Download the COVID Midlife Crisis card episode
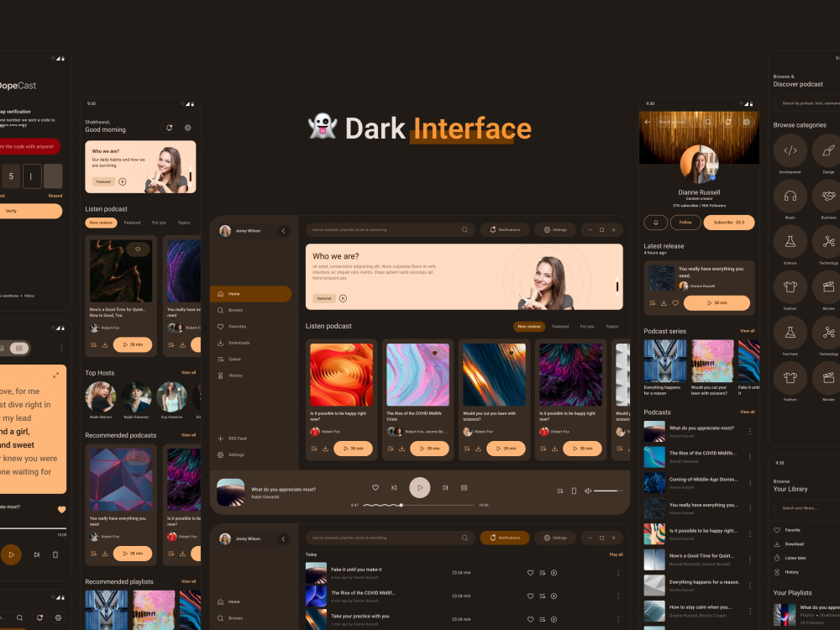Screen dimensions: 840x630 (402, 449)
